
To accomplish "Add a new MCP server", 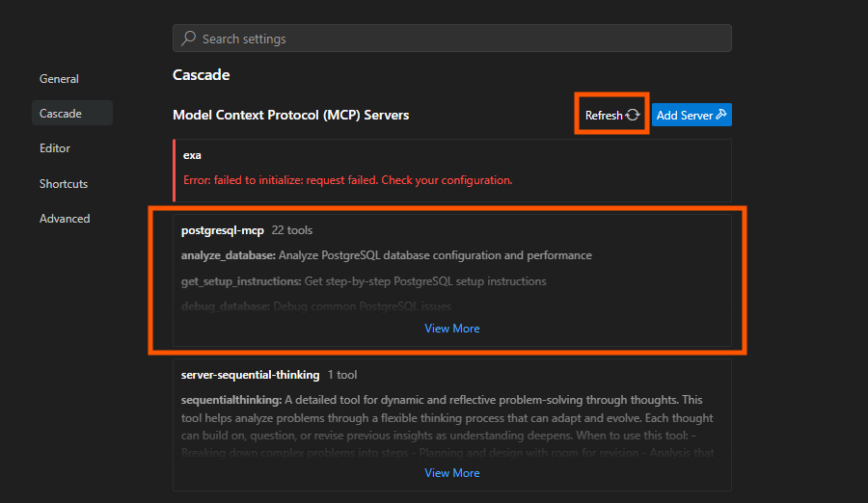I will tap(692, 115).
